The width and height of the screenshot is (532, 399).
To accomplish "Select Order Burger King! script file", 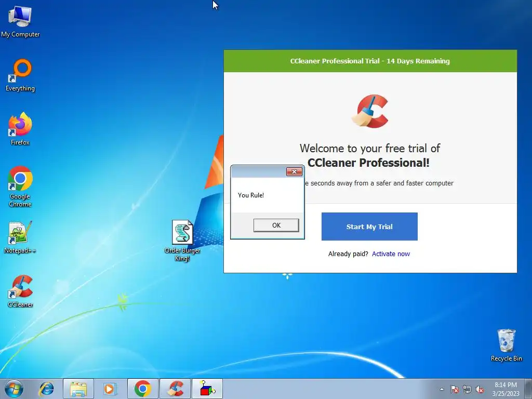I will [x=182, y=240].
